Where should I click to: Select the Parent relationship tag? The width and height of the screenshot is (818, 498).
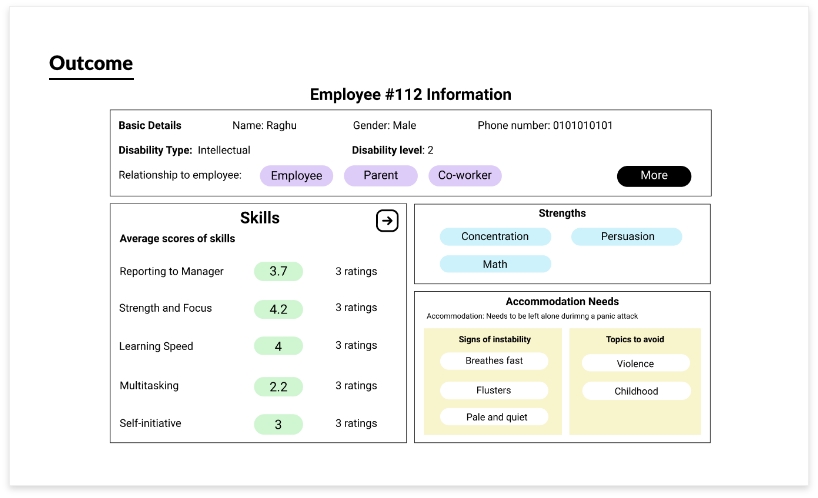[x=380, y=176]
